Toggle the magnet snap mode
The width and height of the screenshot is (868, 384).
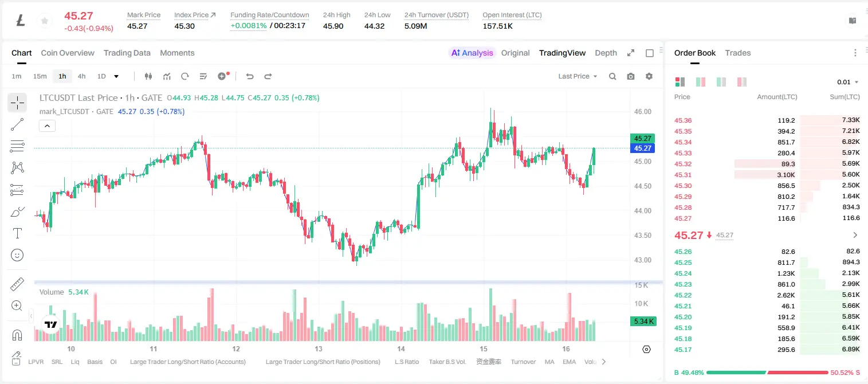tap(17, 335)
